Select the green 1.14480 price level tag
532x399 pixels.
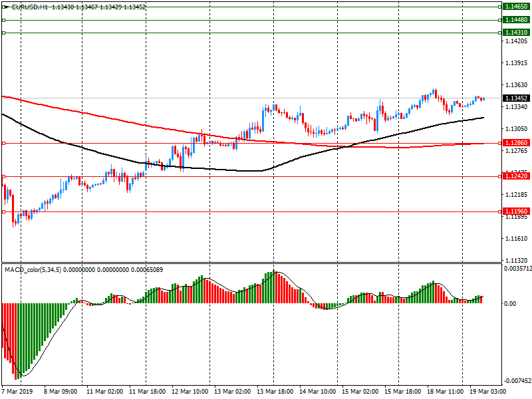(515, 20)
